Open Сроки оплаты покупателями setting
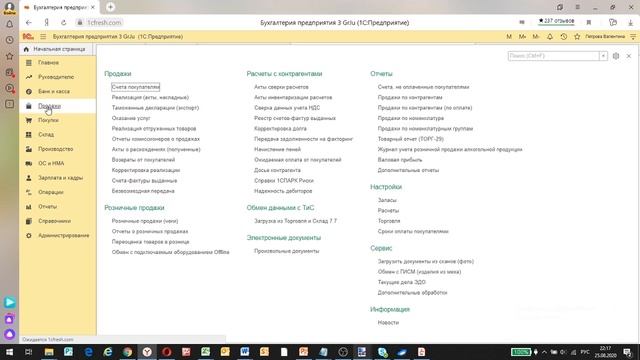Image resolution: width=640 pixels, height=360 pixels. (413, 231)
